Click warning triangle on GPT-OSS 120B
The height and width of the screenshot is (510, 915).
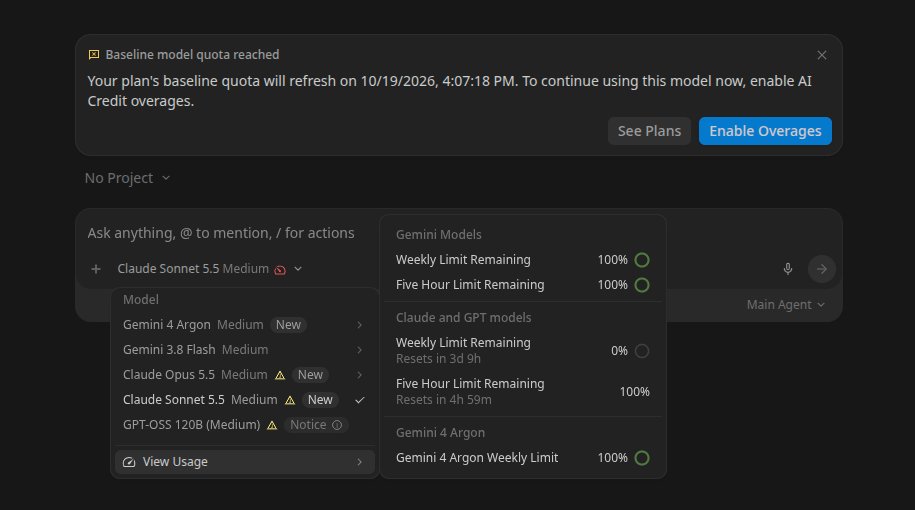click(x=272, y=425)
